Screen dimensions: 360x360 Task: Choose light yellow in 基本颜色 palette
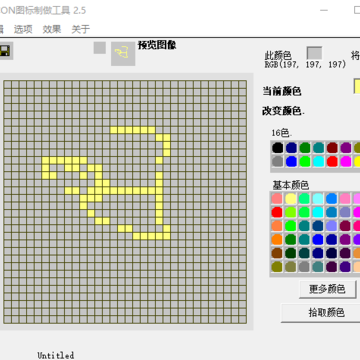point(291,198)
